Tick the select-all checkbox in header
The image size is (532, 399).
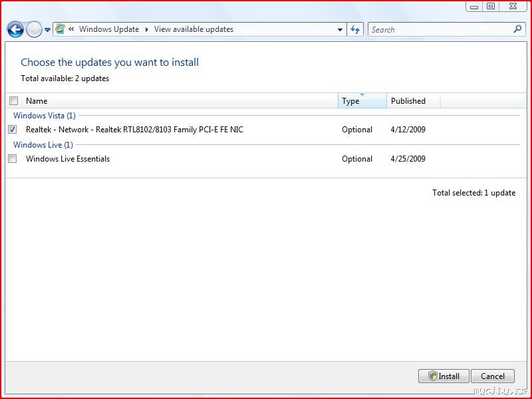click(x=13, y=101)
